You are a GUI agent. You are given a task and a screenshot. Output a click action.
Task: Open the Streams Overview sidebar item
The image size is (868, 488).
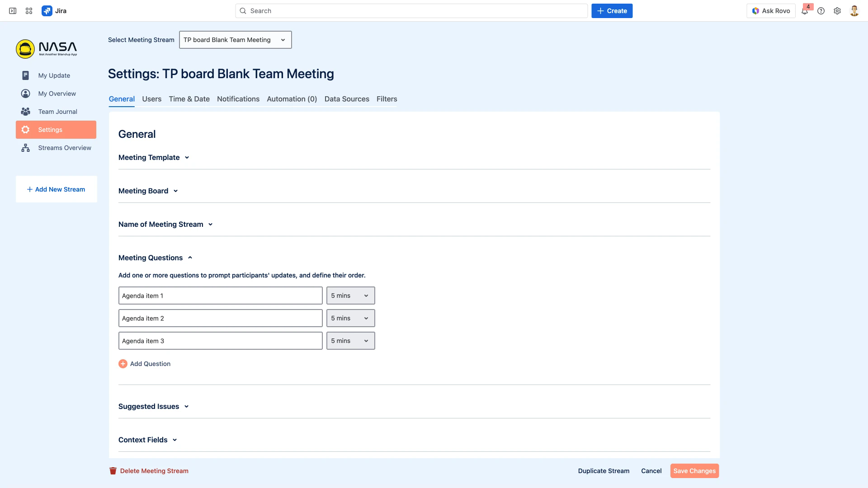click(64, 148)
